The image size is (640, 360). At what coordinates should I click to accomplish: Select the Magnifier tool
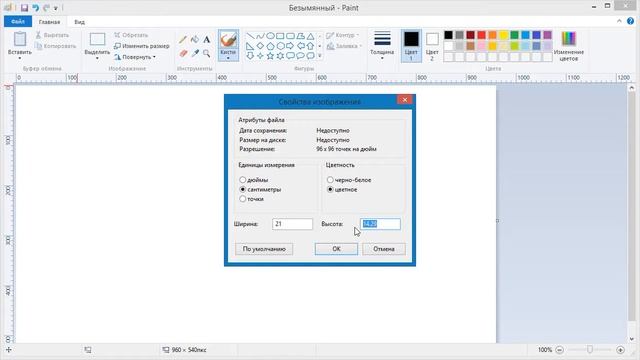pos(207,53)
